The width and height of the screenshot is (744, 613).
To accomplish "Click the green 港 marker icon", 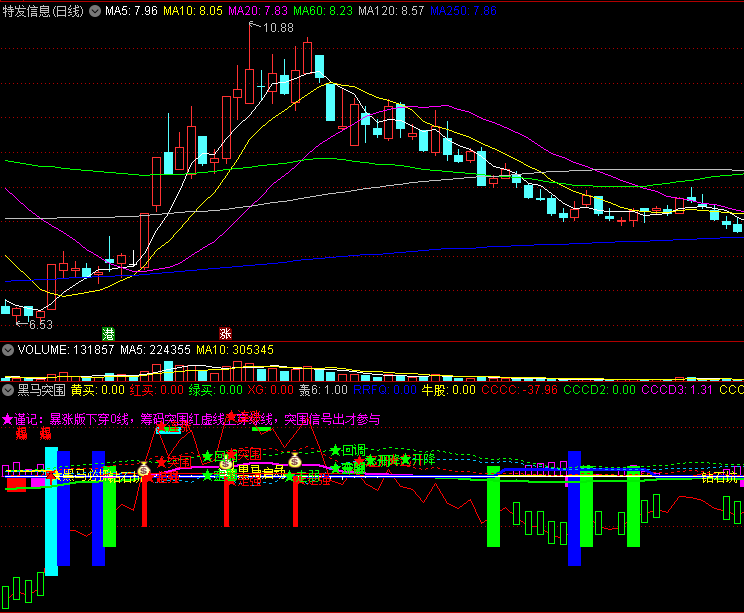I will pyautogui.click(x=108, y=334).
